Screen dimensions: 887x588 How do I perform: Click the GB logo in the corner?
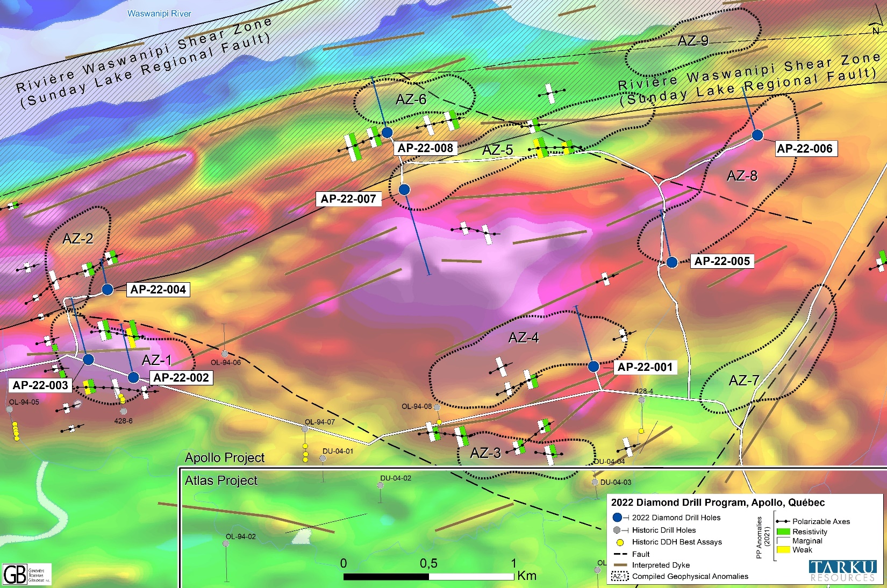click(x=14, y=574)
